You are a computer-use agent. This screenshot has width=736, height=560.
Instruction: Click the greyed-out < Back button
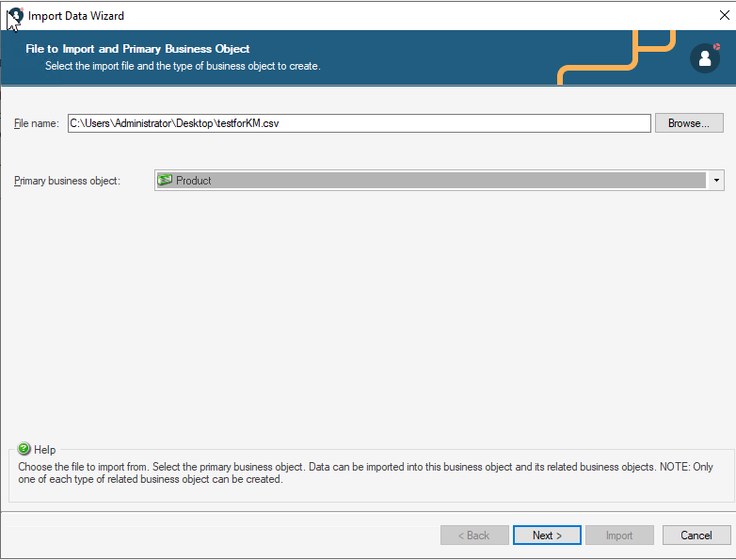[474, 536]
